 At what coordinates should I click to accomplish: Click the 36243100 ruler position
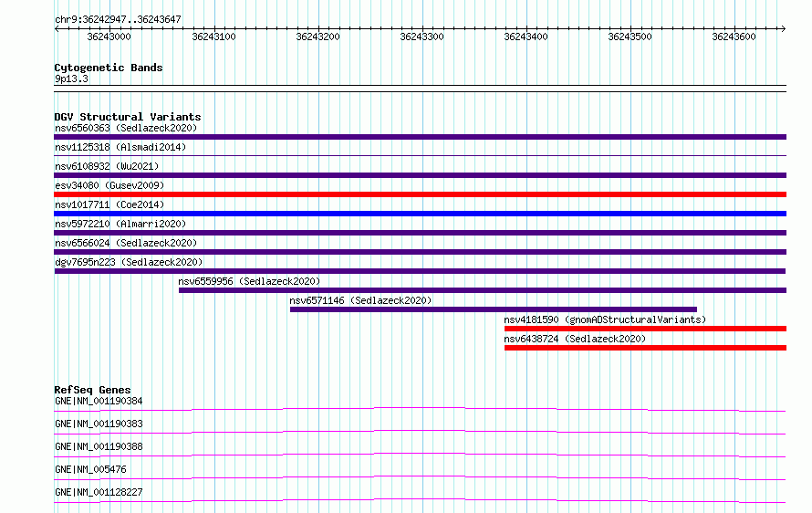(213, 37)
